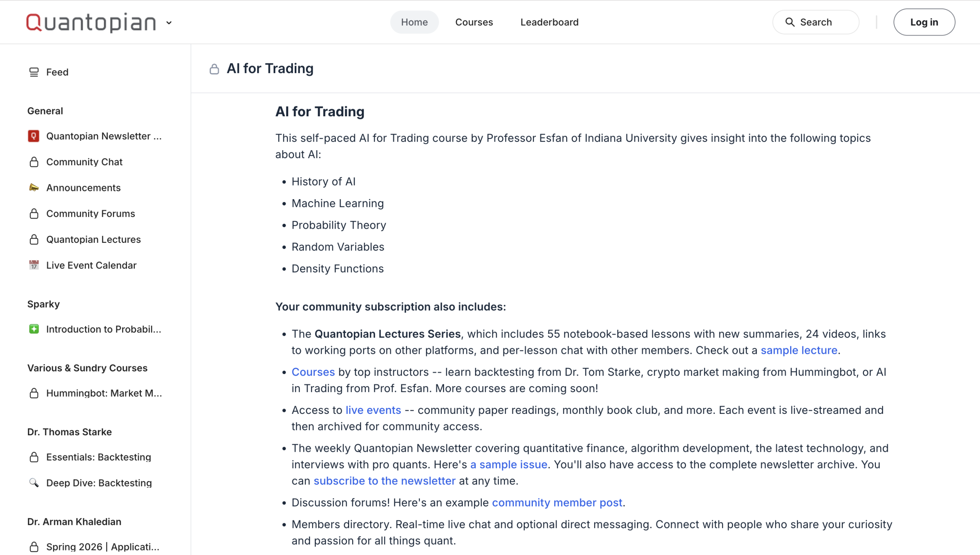The height and width of the screenshot is (555, 980).
Task: Click the lock icon beside Quantopian Lectures
Action: (x=34, y=239)
